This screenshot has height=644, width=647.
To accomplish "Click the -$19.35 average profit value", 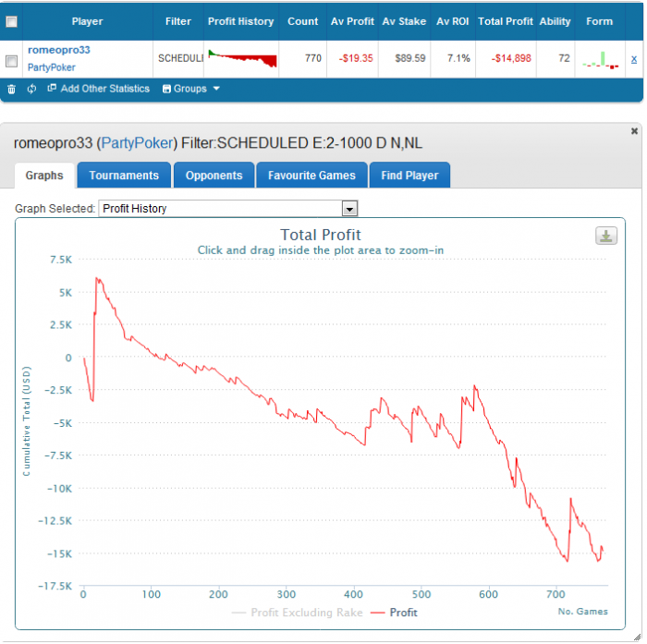I will (x=356, y=58).
